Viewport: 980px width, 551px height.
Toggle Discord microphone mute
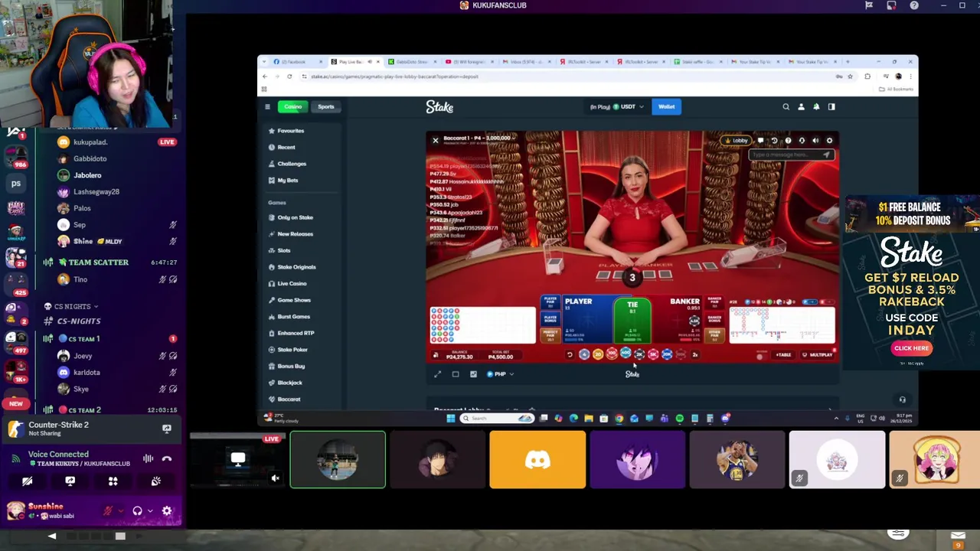108,511
